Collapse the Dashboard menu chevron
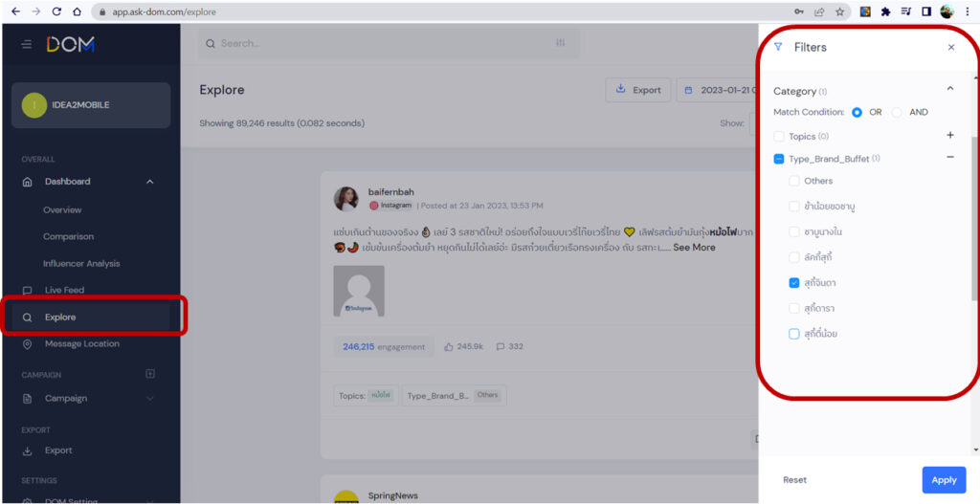This screenshot has height=504, width=980. [x=150, y=182]
